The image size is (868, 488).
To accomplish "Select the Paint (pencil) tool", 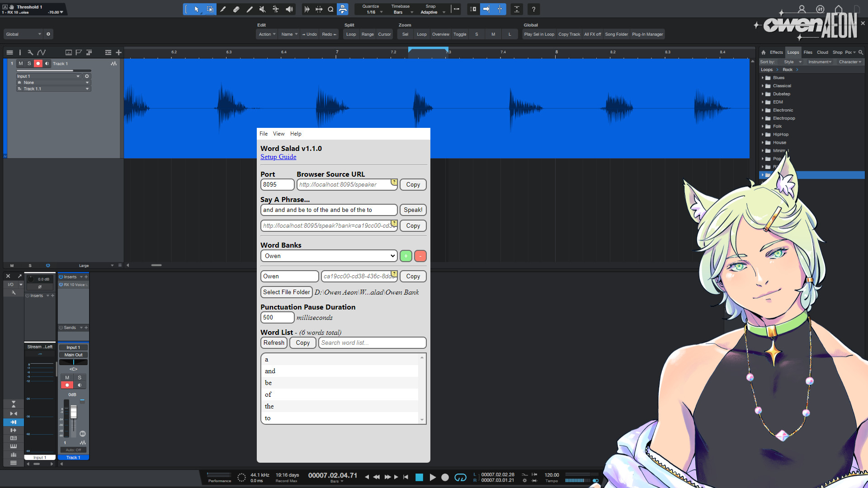I will click(249, 9).
